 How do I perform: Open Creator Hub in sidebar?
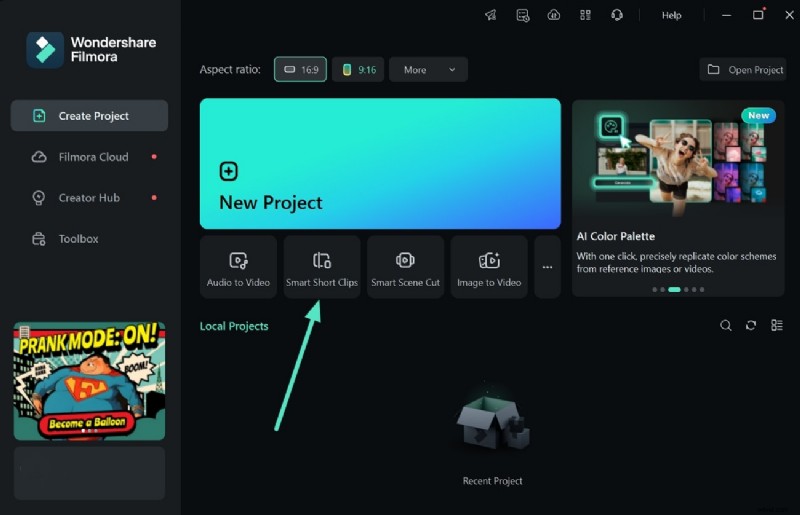89,198
